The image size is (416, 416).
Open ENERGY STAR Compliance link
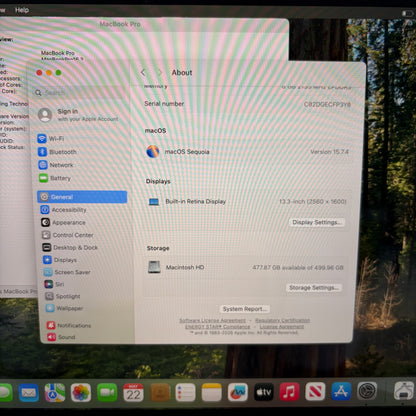point(218,327)
